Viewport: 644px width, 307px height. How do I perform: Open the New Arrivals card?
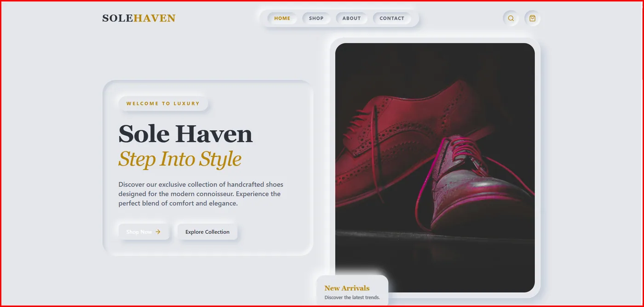pos(352,291)
